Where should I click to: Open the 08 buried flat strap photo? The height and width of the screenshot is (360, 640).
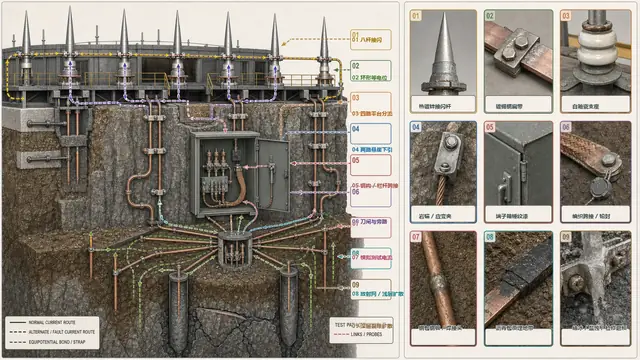[518, 280]
